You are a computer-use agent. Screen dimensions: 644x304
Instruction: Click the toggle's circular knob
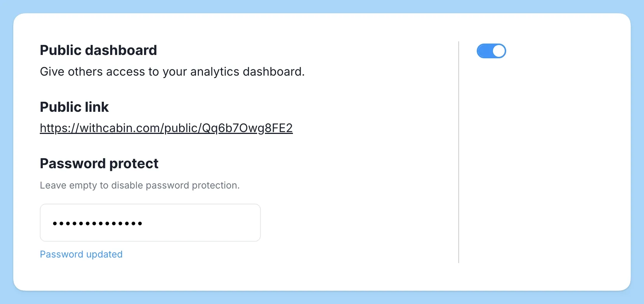498,51
